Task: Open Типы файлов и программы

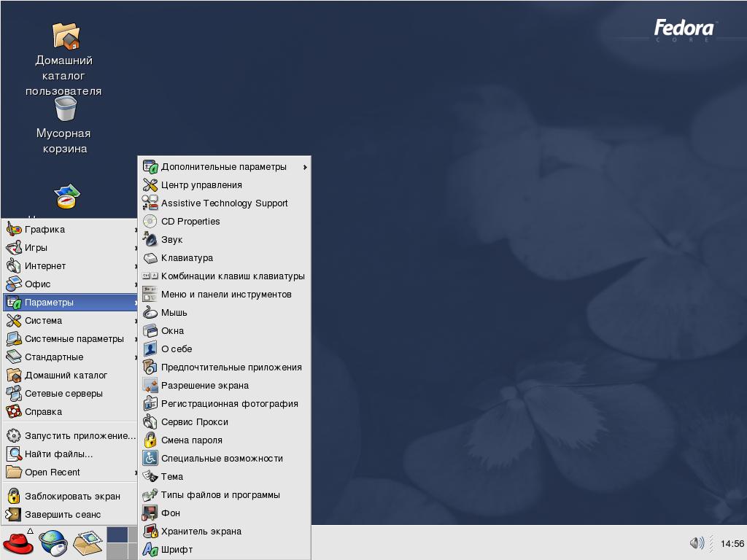Action: tap(225, 495)
